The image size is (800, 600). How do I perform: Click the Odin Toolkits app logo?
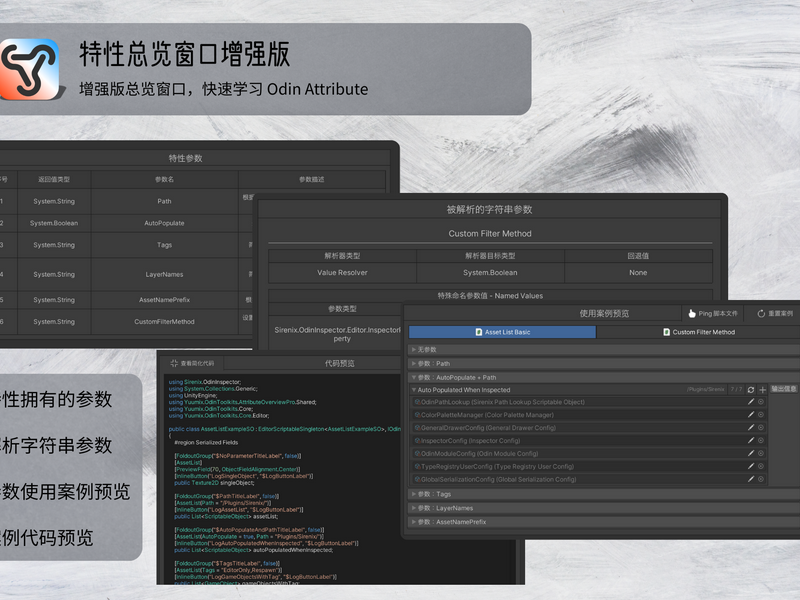pos(29,69)
